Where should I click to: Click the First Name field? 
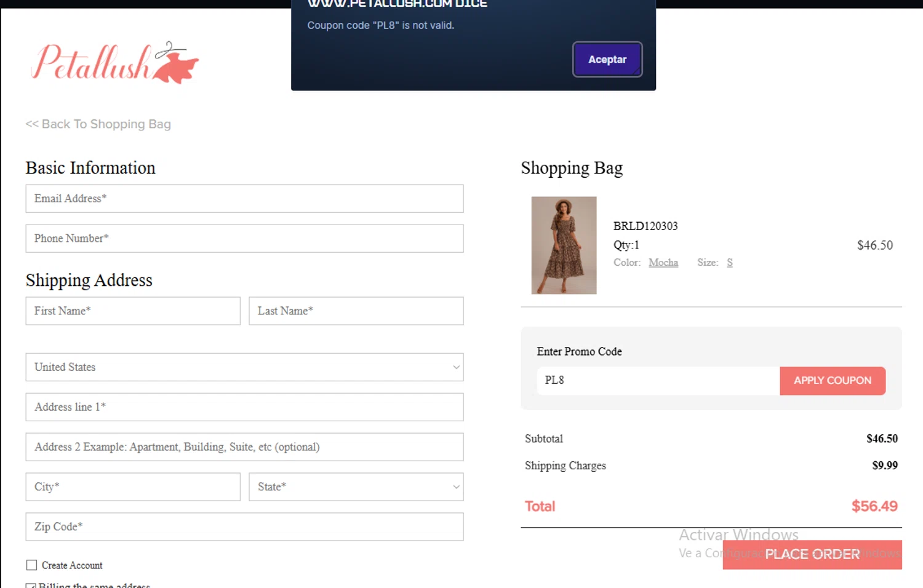pyautogui.click(x=133, y=311)
